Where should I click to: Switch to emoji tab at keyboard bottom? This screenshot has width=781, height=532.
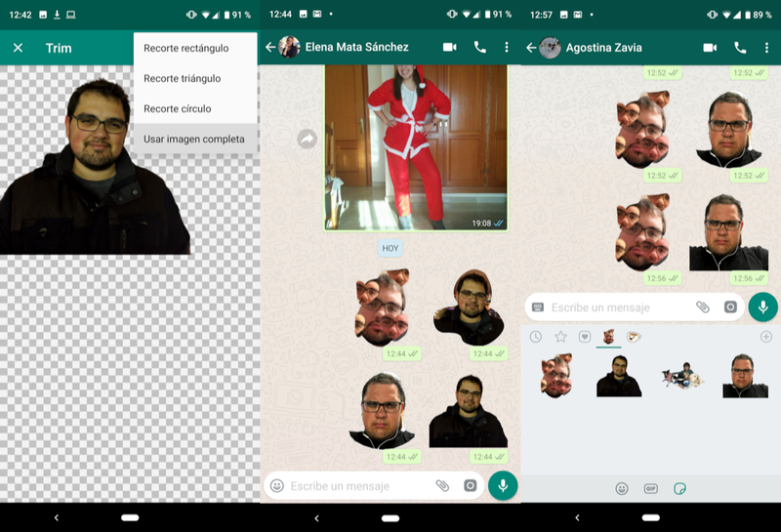click(x=622, y=489)
